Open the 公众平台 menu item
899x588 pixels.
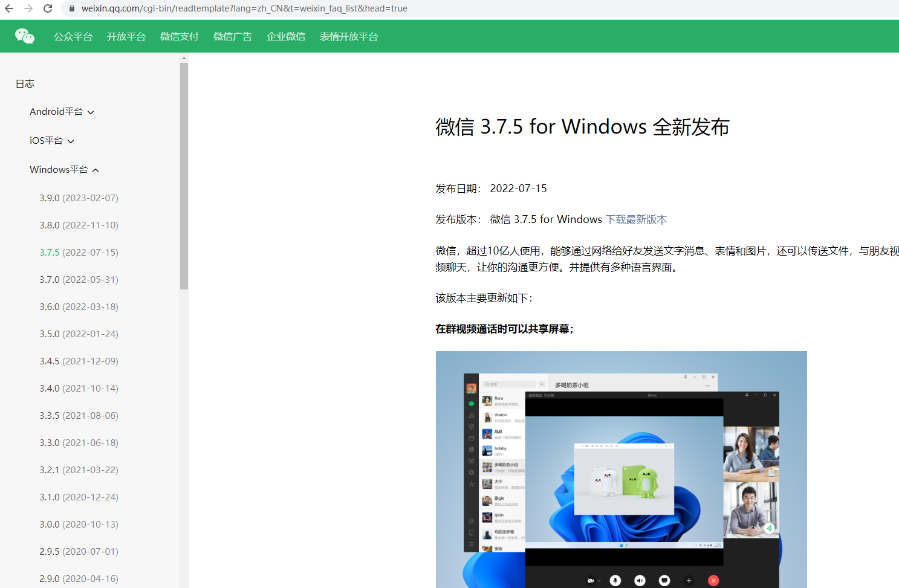pyautogui.click(x=73, y=37)
